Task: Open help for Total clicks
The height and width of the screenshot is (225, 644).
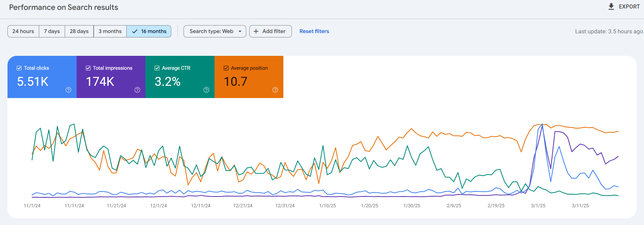Action: pos(68,90)
